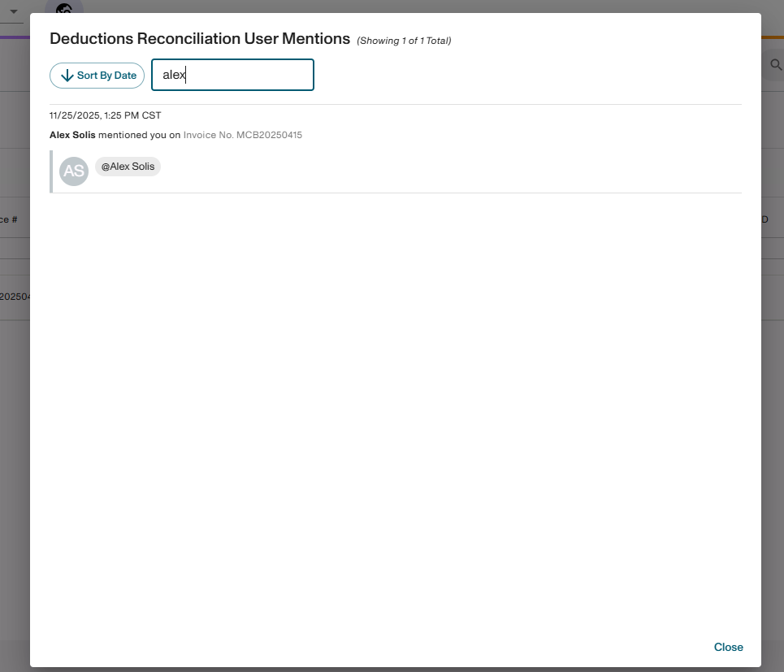Image resolution: width=784 pixels, height=672 pixels.
Task: Focus the search field containing 'alex'
Action: [232, 75]
